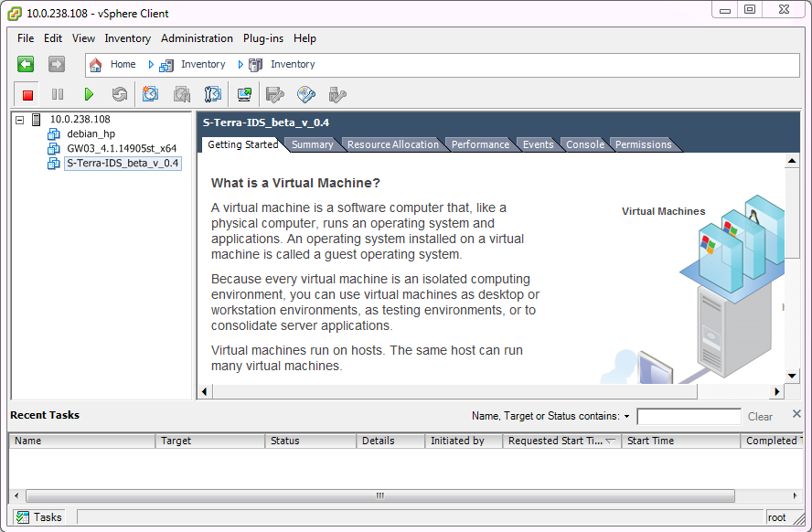Sort tasks by the Status column

coord(311,441)
